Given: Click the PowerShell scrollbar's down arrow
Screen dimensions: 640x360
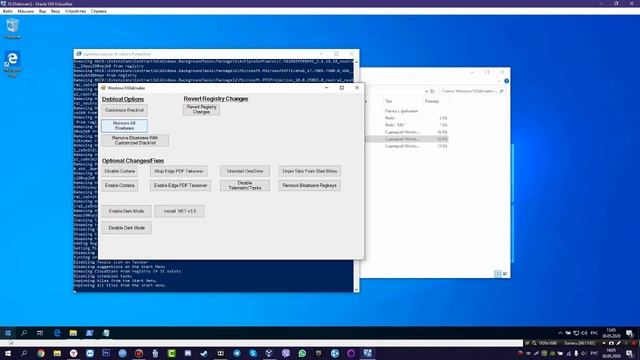Looking at the screenshot, I should [356, 289].
